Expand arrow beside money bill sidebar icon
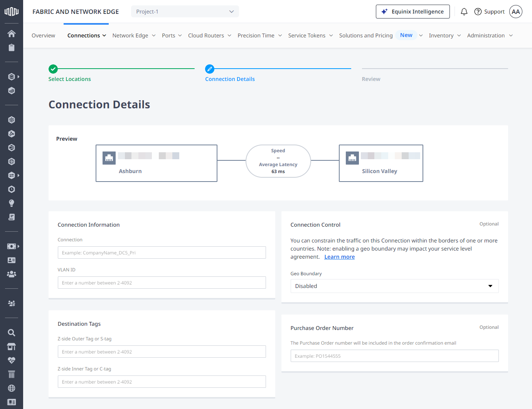This screenshot has height=409, width=532. pyautogui.click(x=19, y=246)
